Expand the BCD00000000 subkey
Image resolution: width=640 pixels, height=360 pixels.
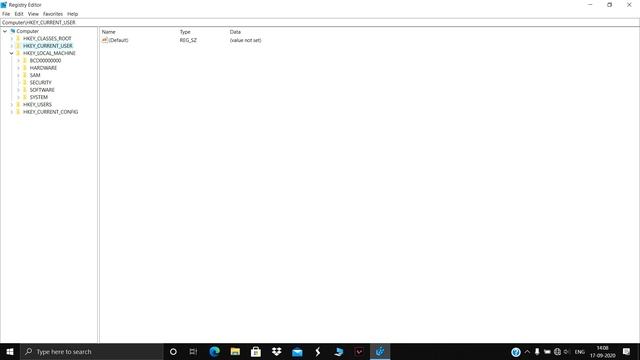point(18,61)
